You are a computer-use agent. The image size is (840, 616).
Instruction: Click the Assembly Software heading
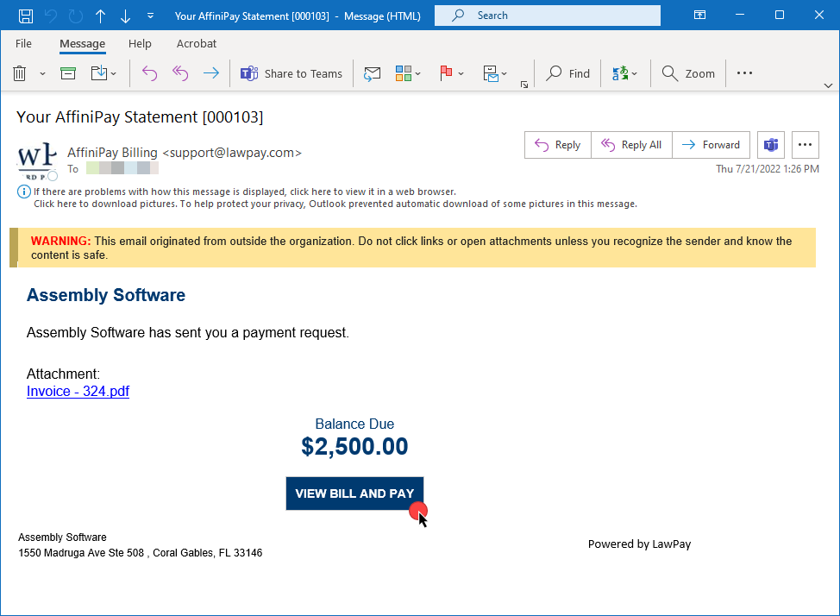pyautogui.click(x=106, y=295)
